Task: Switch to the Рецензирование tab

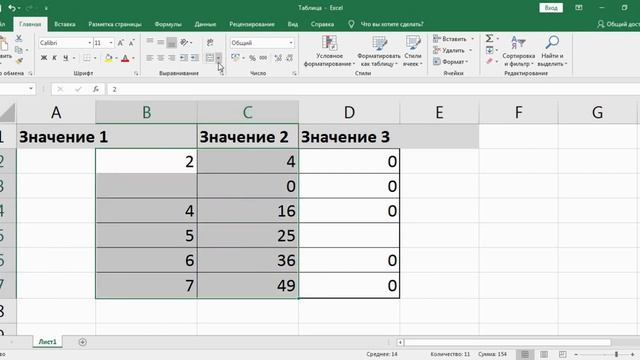Action: [252, 24]
